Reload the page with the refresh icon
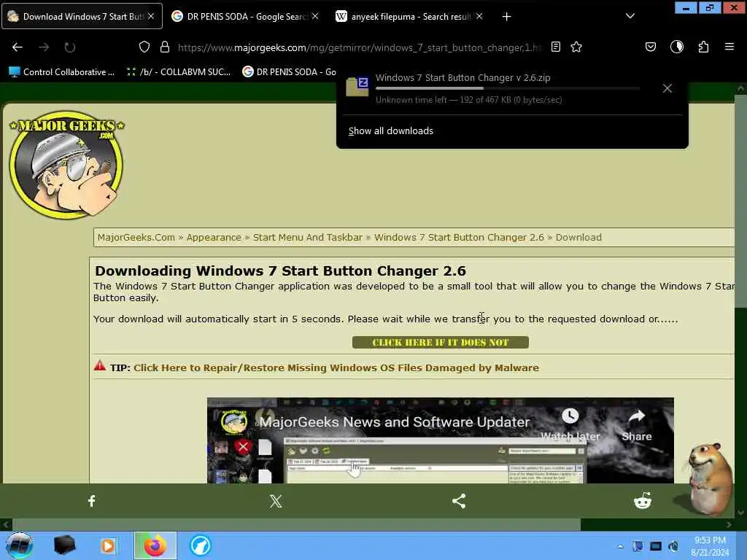This screenshot has height=560, width=747. coord(70,47)
